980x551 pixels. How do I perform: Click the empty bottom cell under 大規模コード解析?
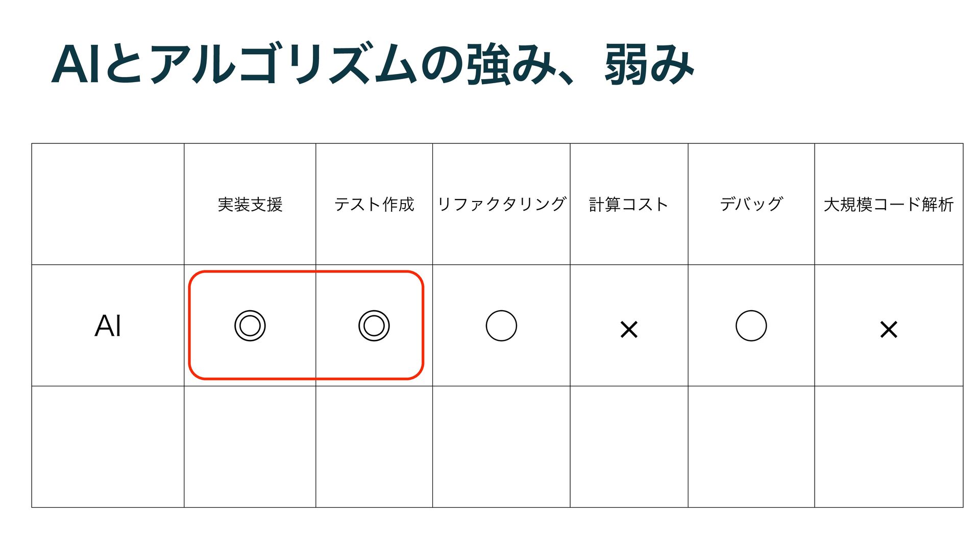coord(889,446)
